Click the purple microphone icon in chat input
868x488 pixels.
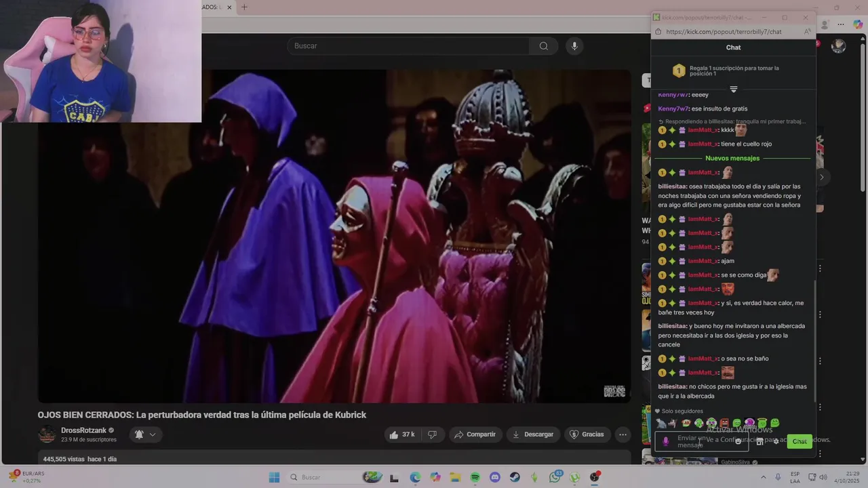665,442
